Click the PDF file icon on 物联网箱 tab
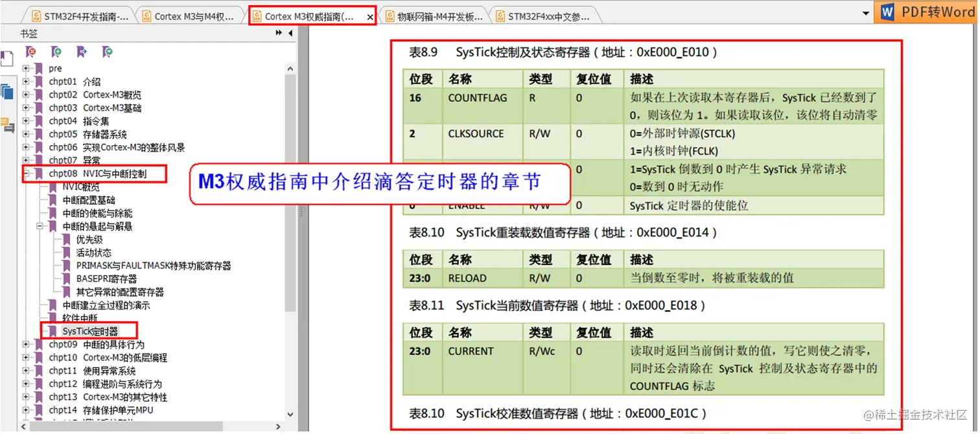 click(x=389, y=17)
